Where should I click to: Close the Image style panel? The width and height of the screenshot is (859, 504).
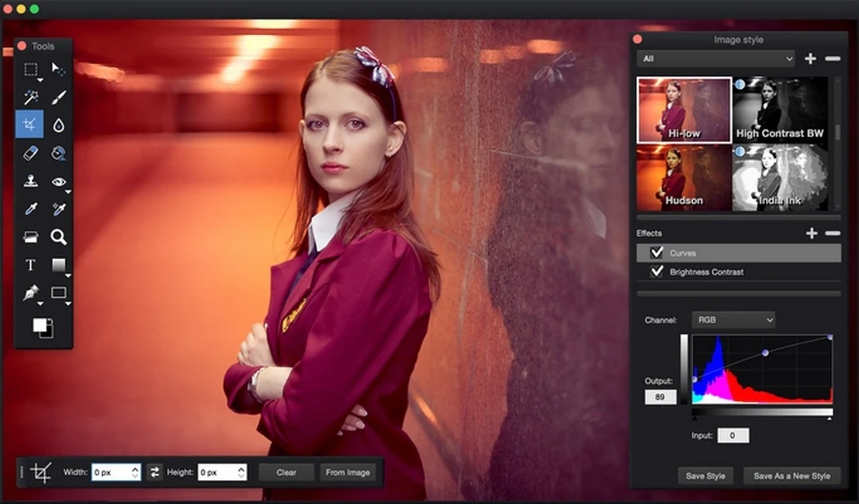tap(637, 40)
